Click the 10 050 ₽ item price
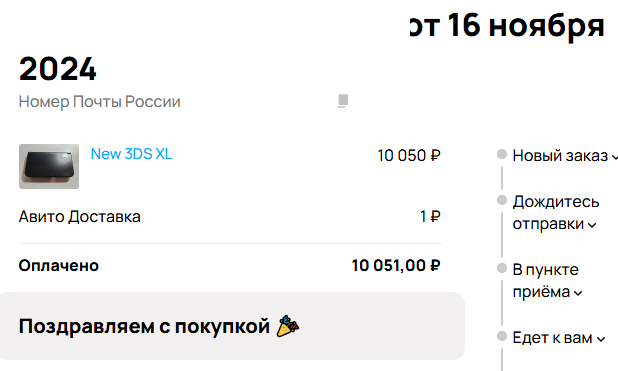Viewport: 618px width, 371px height. pyautogui.click(x=409, y=155)
